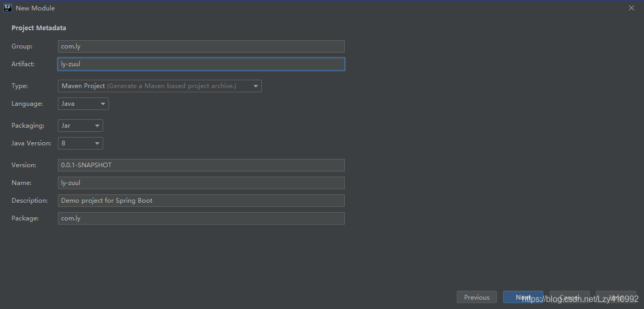Click the Group: label

[22, 46]
